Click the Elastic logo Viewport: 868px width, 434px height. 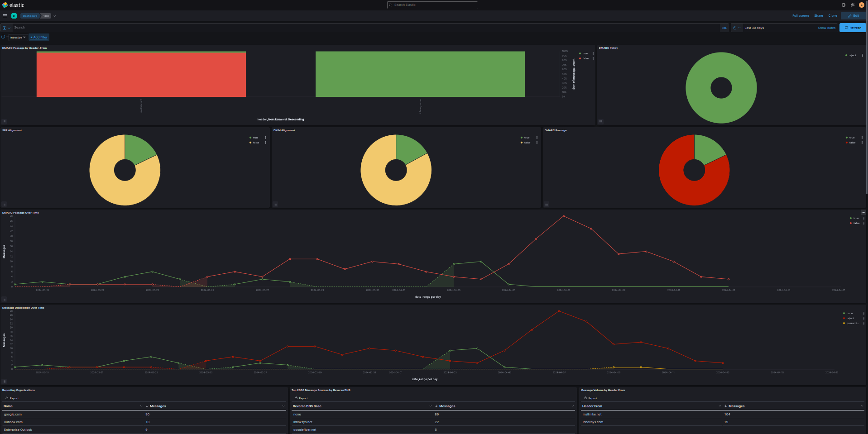(x=14, y=5)
